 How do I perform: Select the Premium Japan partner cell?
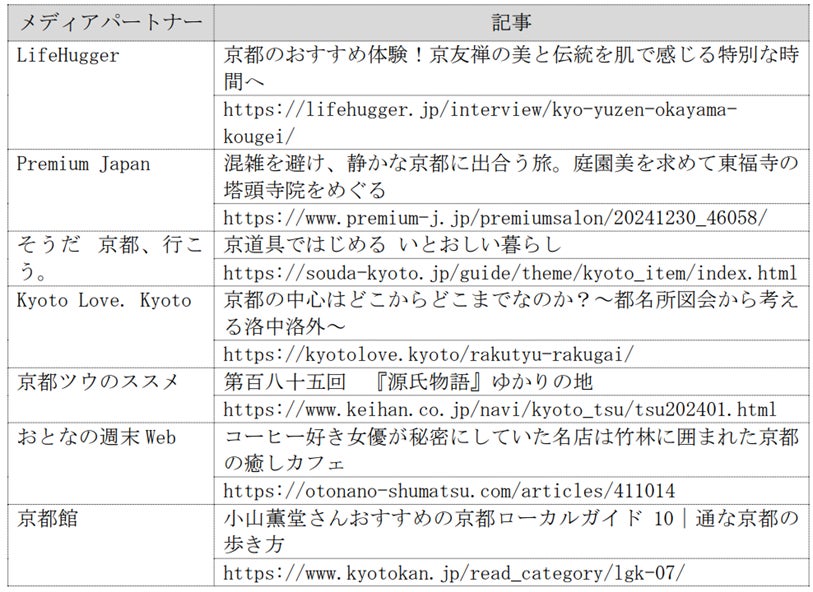point(110,190)
